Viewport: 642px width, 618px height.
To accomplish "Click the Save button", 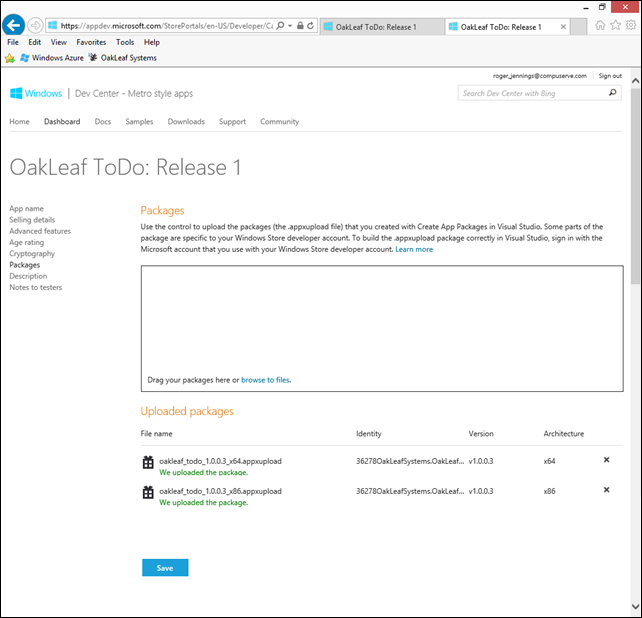I will tap(165, 568).
